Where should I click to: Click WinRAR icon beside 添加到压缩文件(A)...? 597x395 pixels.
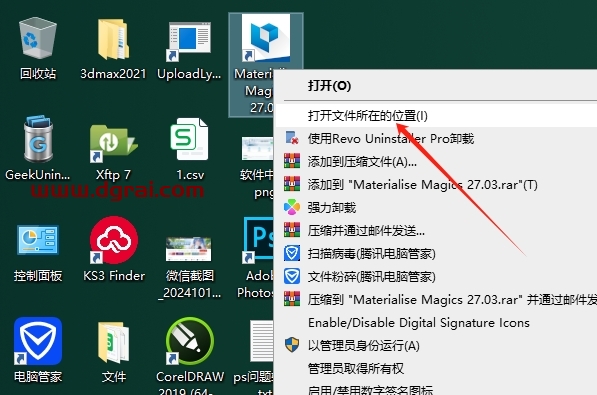(292, 161)
